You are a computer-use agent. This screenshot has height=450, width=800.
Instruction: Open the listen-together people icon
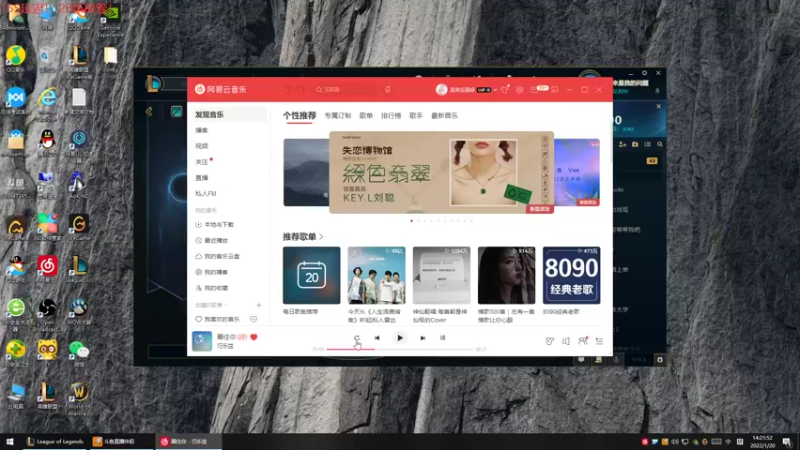[583, 341]
